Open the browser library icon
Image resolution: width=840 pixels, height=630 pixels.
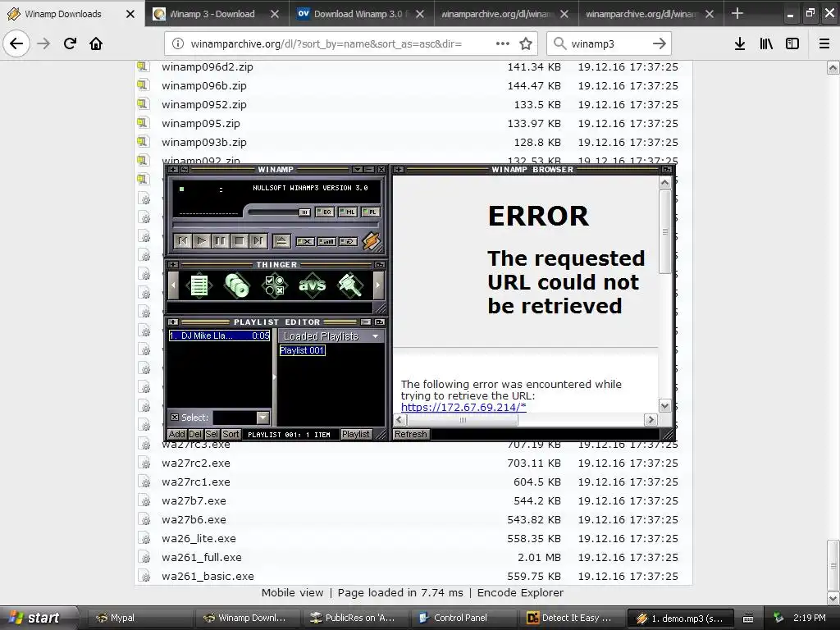pyautogui.click(x=766, y=43)
